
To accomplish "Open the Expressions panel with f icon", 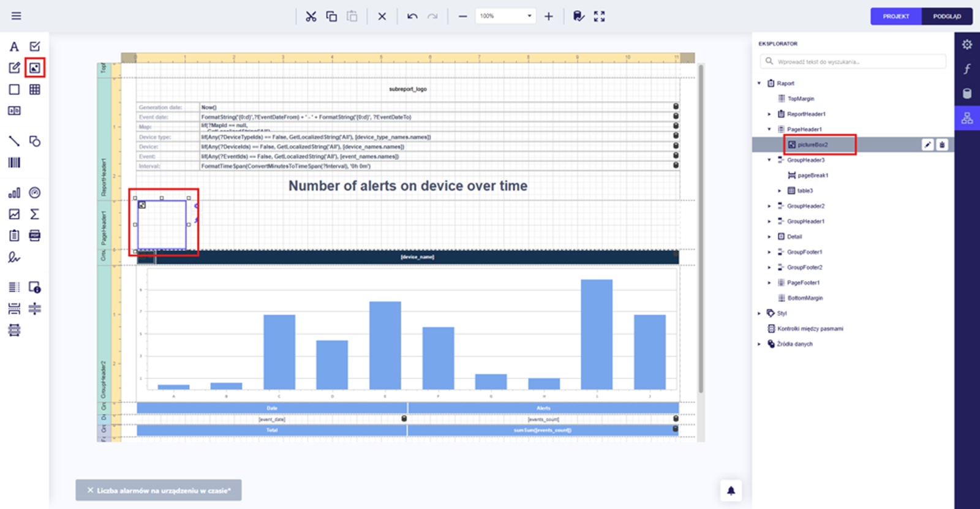I will point(967,69).
